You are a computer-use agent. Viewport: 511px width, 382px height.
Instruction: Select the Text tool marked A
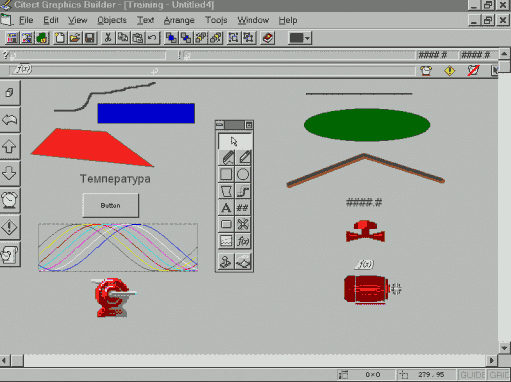pyautogui.click(x=227, y=207)
